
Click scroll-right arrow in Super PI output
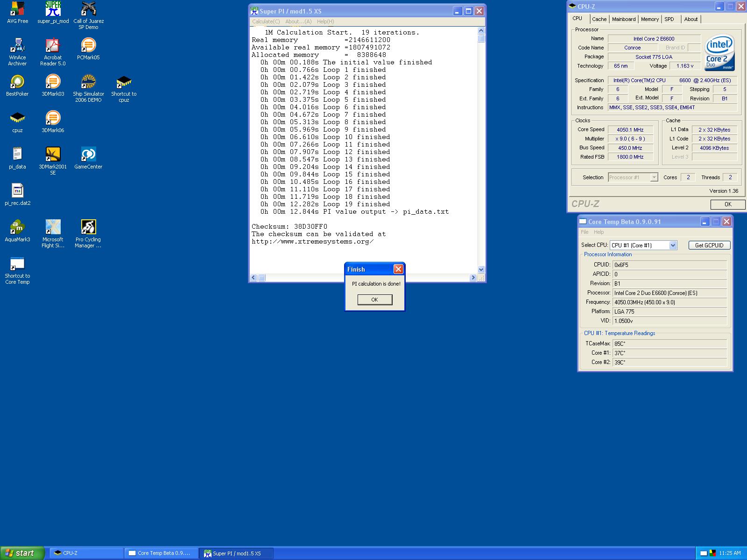point(473,278)
